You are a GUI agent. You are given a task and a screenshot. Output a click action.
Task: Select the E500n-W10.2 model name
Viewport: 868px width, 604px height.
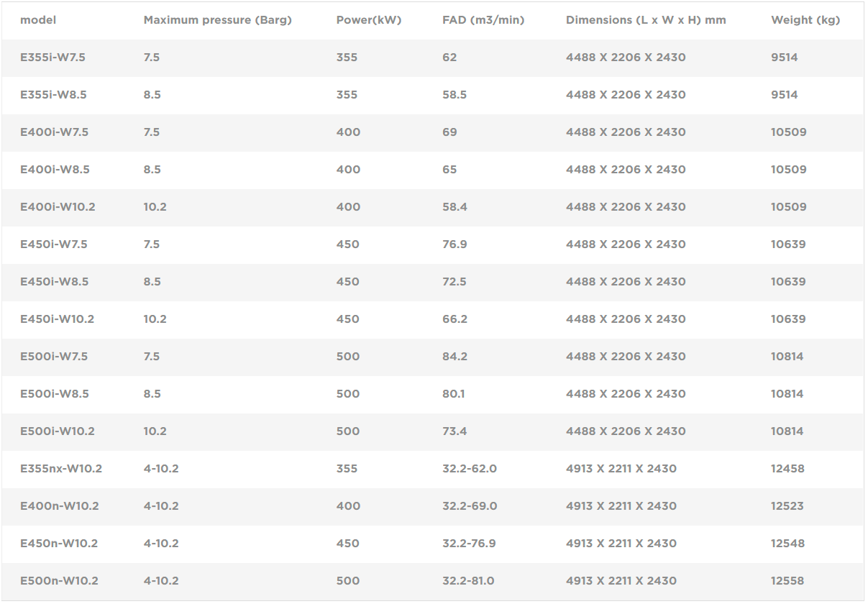[59, 581]
